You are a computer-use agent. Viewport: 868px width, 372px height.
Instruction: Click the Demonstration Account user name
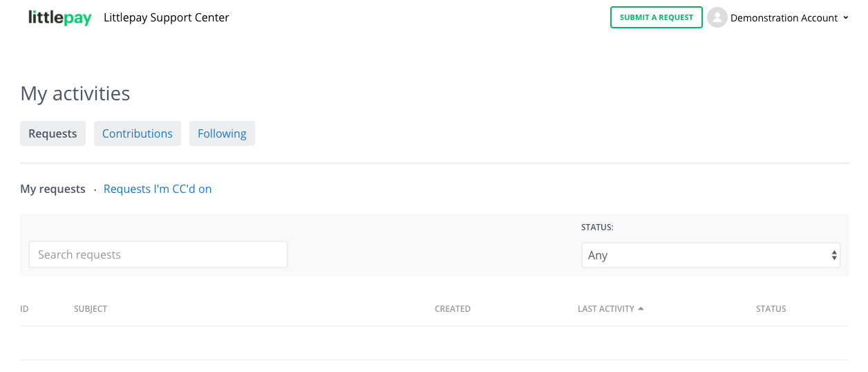[784, 18]
